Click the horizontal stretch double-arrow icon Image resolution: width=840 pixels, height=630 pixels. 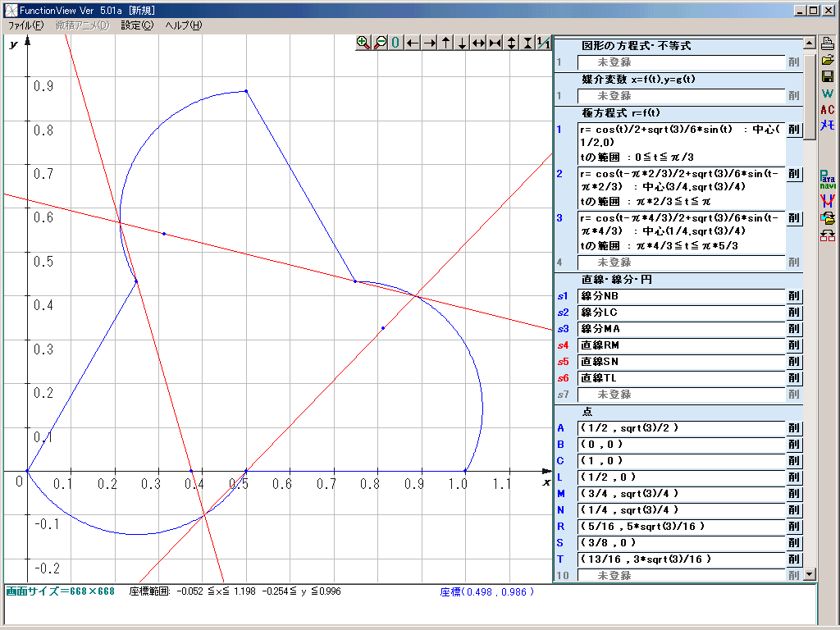pyautogui.click(x=478, y=43)
